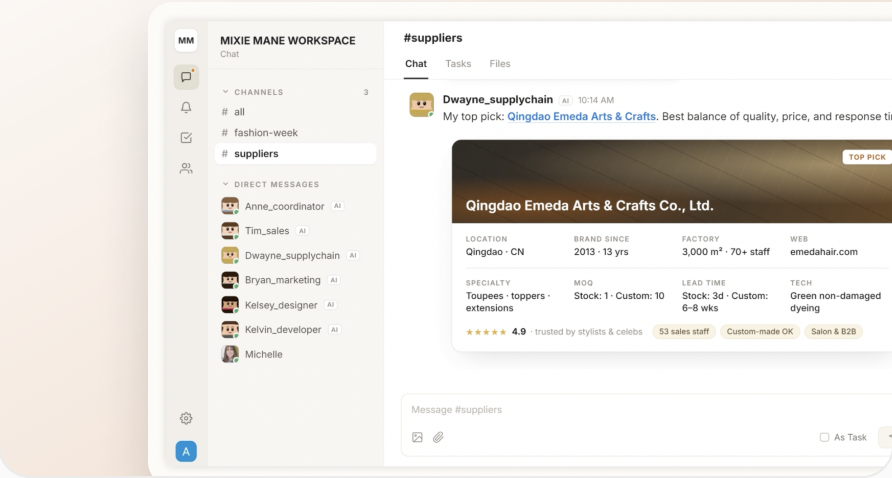Click the image upload icon in composer

pos(417,437)
